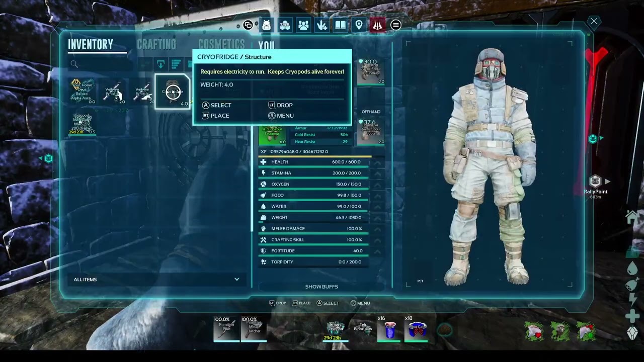Image resolution: width=644 pixels, height=362 pixels.
Task: Click Crafting Skill stat upgrade arrow
Action: [377, 240]
